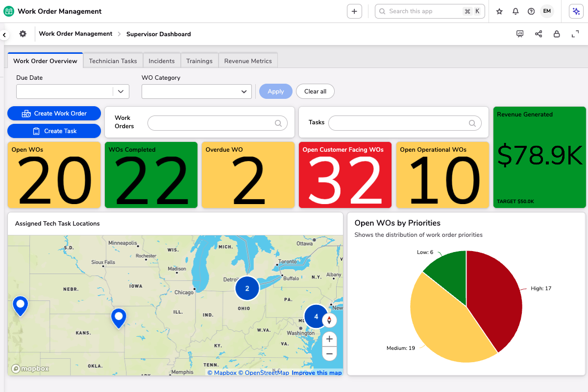Viewport: 588px width, 392px height.
Task: Open the Due Date dropdown chevron
Action: click(x=121, y=92)
